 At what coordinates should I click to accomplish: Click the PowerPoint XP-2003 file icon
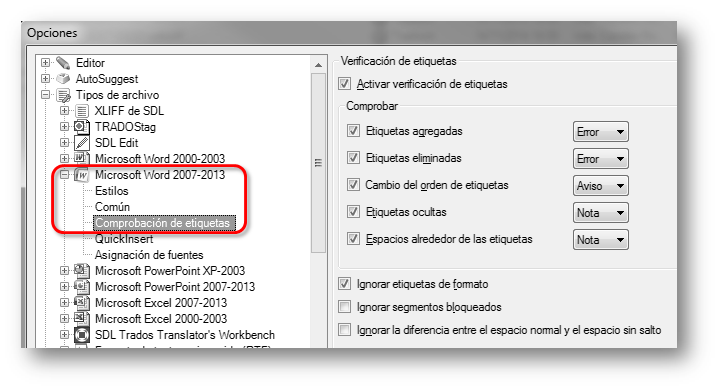(x=82, y=271)
